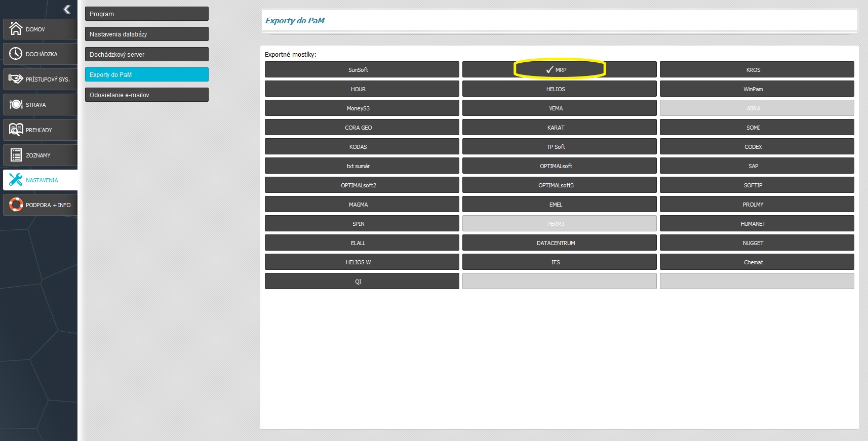The image size is (868, 441).
Task: Enable the MoneyS3 export bridge
Action: tap(362, 108)
